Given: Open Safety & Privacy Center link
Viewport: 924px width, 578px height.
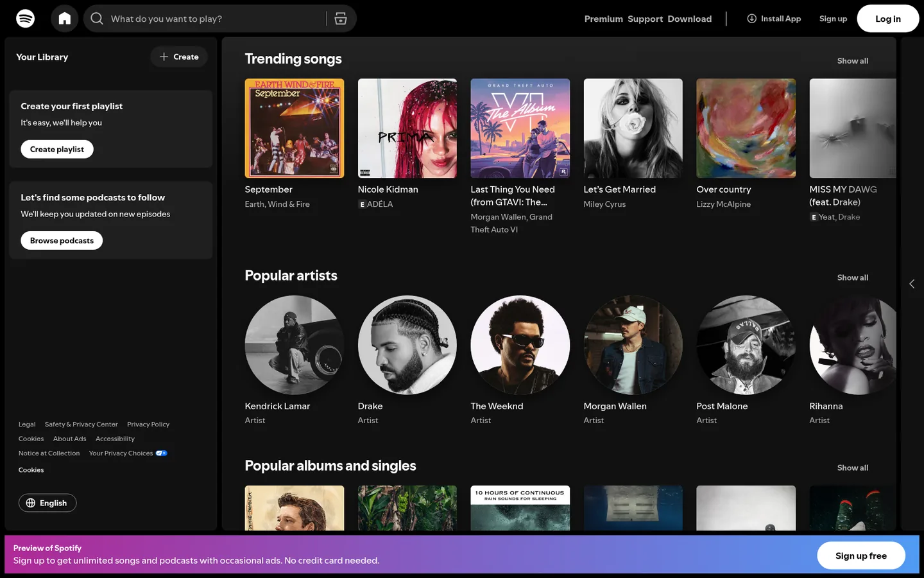Looking at the screenshot, I should (81, 425).
